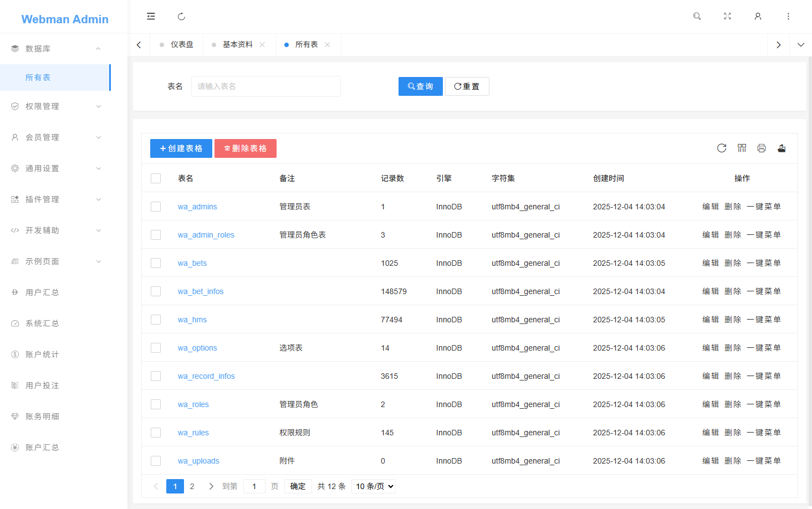812x509 pixels.
Task: Click the 查询 search button
Action: [x=420, y=86]
